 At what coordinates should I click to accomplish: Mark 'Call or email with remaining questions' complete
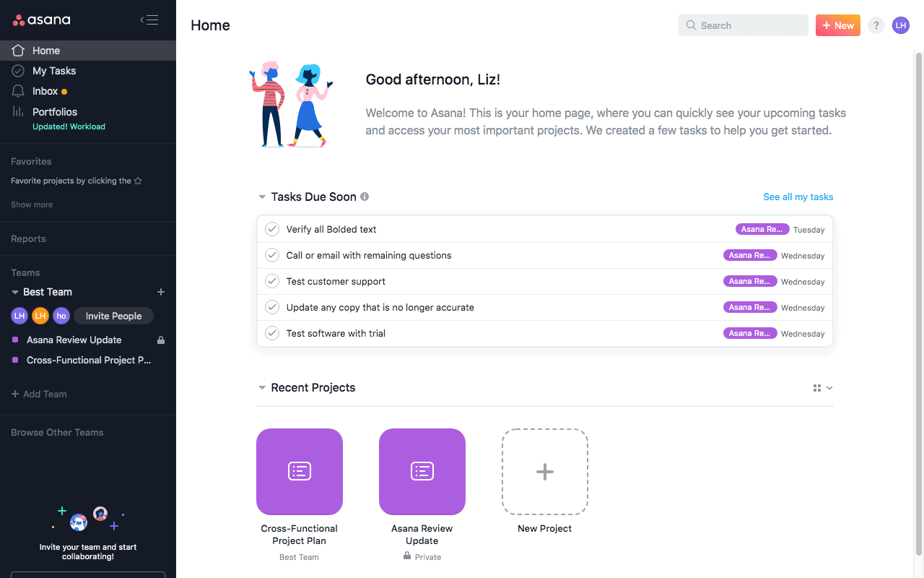tap(272, 255)
